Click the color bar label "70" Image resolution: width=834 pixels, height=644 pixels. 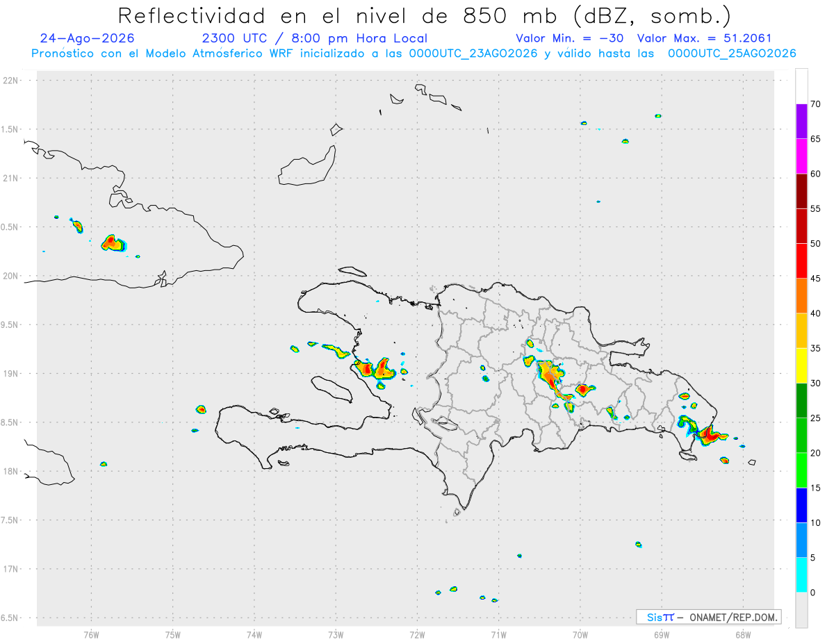(815, 104)
